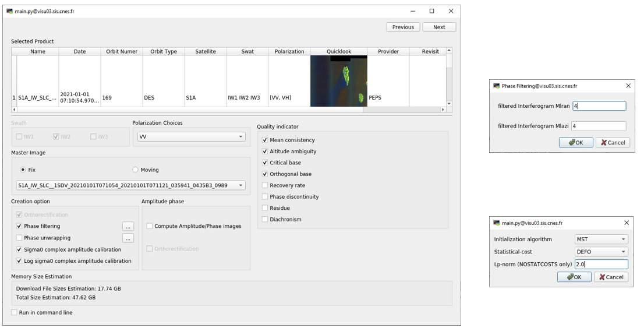
Task: Cancel the Phase Filtering dialog
Action: (x=613, y=142)
